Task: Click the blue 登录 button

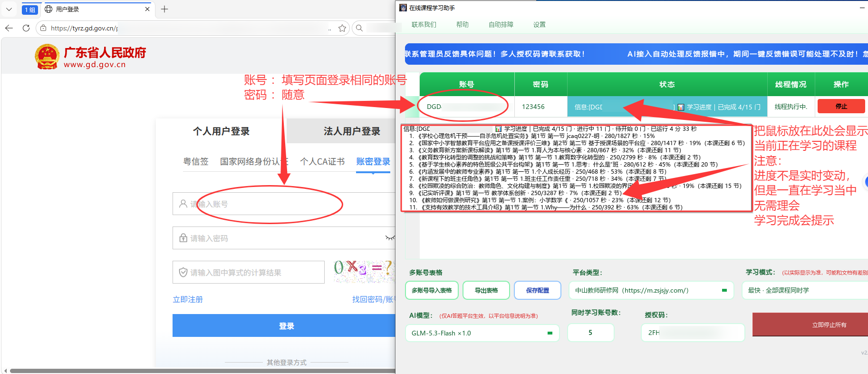Action: [284, 325]
